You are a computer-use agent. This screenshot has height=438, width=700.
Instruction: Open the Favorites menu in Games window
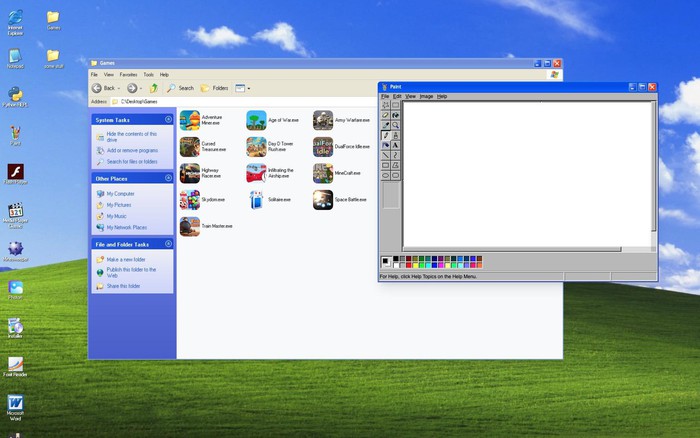[x=128, y=75]
